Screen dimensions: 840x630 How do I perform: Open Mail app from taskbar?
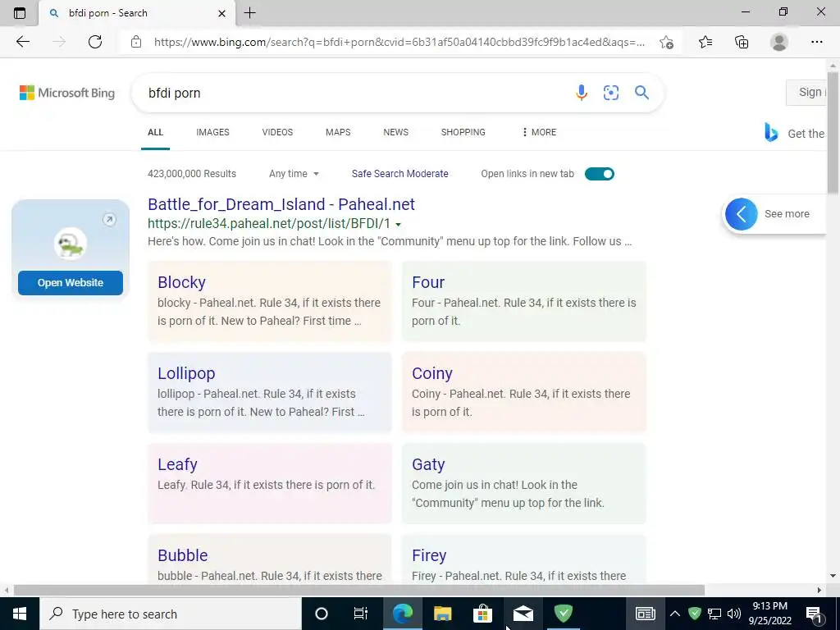point(523,614)
